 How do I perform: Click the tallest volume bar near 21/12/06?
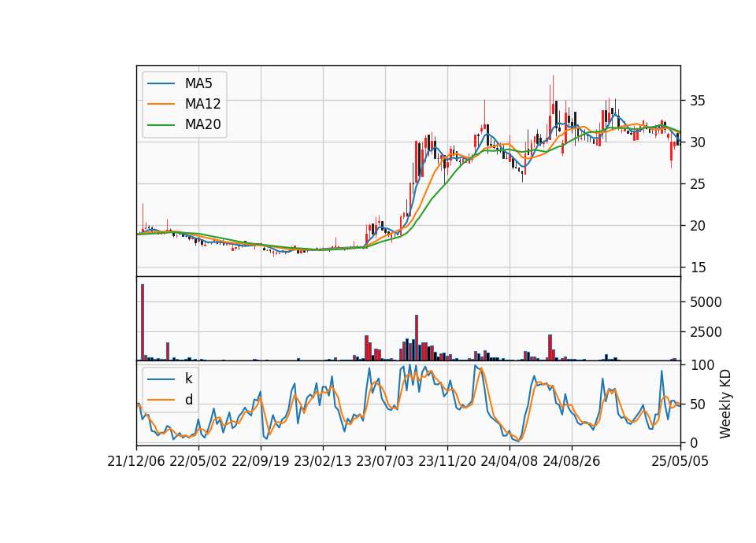pyautogui.click(x=143, y=323)
